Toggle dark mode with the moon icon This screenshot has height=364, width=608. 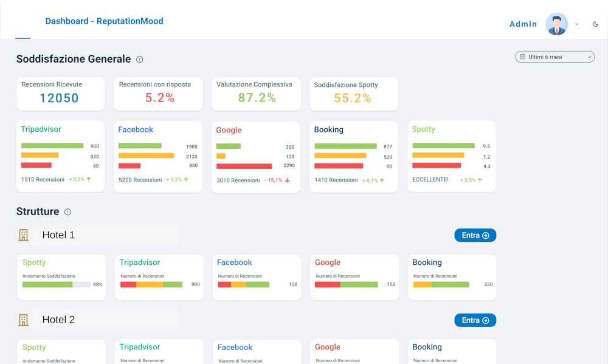(596, 24)
